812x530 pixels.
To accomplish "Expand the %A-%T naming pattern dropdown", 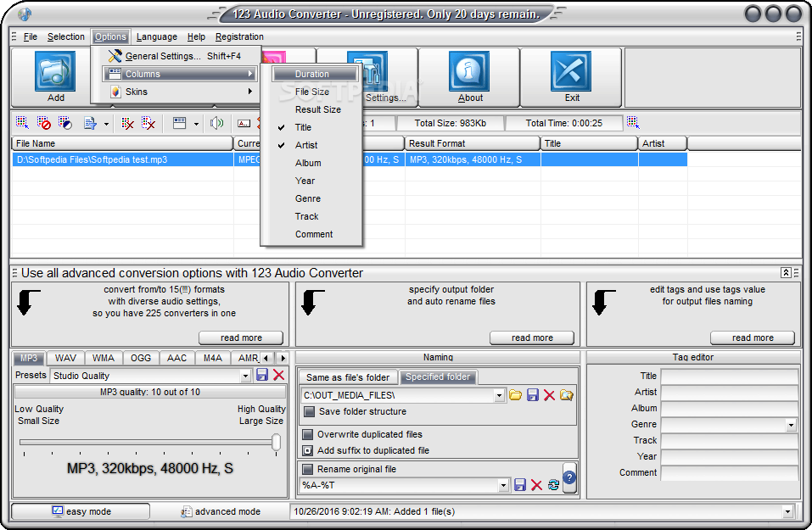I will click(503, 485).
